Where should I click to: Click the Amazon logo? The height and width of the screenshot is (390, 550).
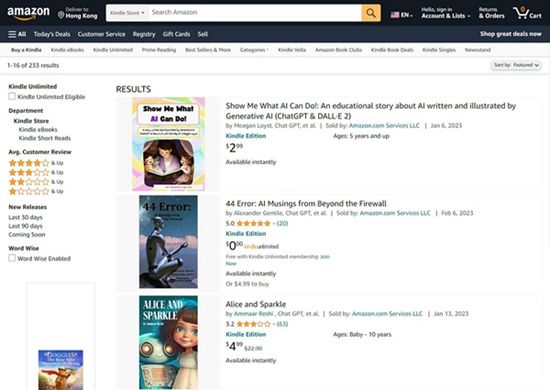click(28, 13)
